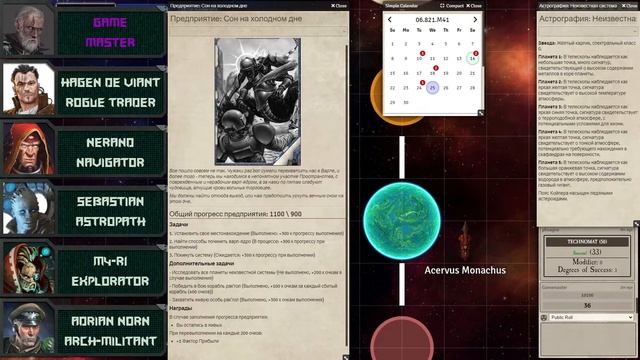Select day 14 in the calendar
This screenshot has width=640, height=360.
[472, 58]
